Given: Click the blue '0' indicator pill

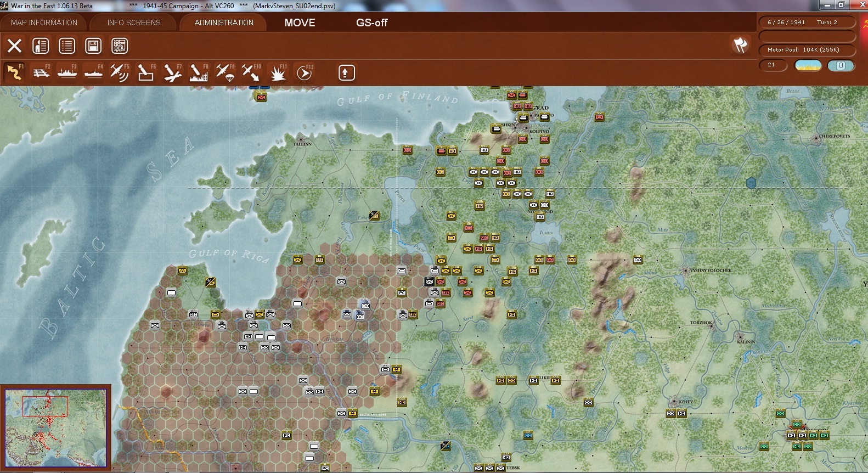Looking at the screenshot, I should pos(841,66).
